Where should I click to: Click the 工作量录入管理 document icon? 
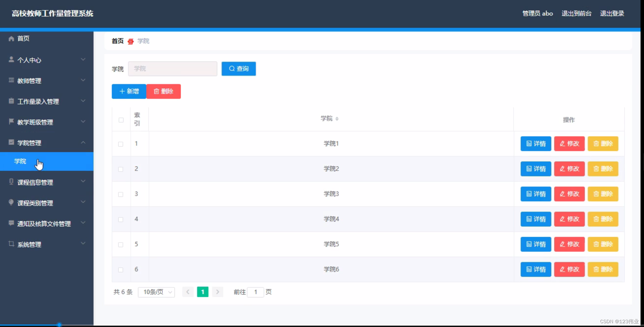pos(11,100)
